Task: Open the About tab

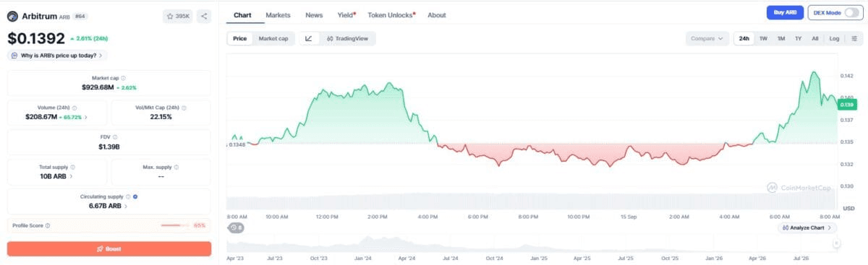Action: tap(436, 14)
